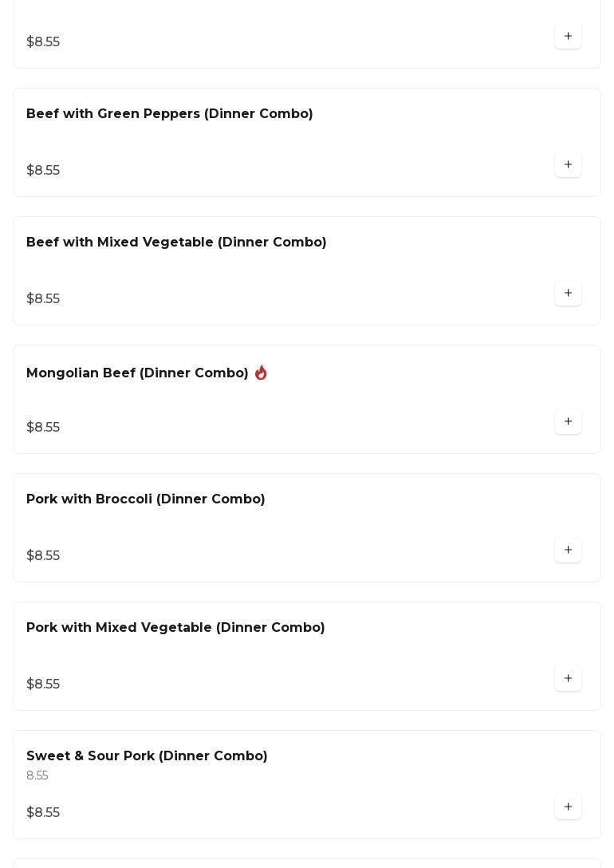
Task: Click the $8.55 price of Pork with Broccoli
Action: pos(43,556)
